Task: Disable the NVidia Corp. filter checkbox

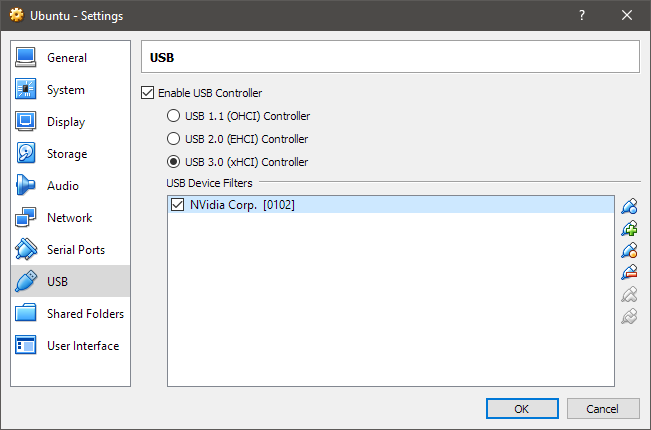Action: pos(178,205)
